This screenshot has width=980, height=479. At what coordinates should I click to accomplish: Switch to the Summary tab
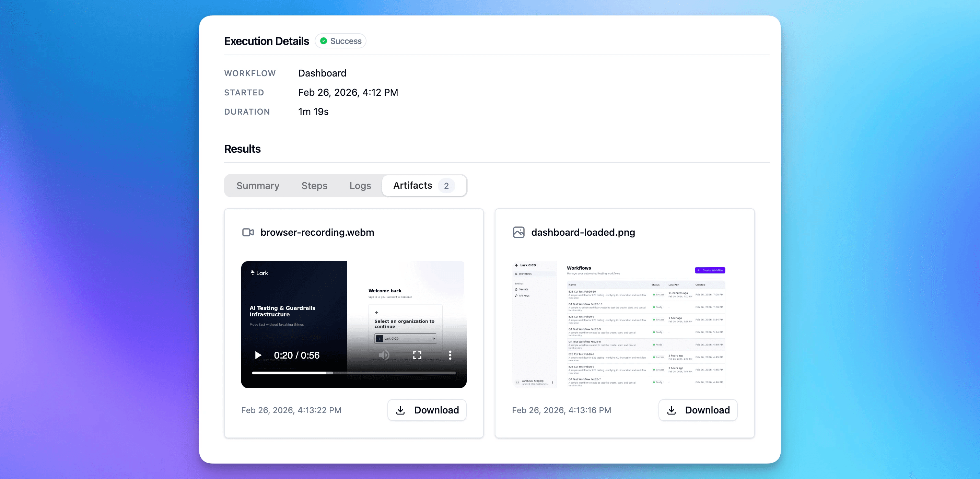coord(258,186)
